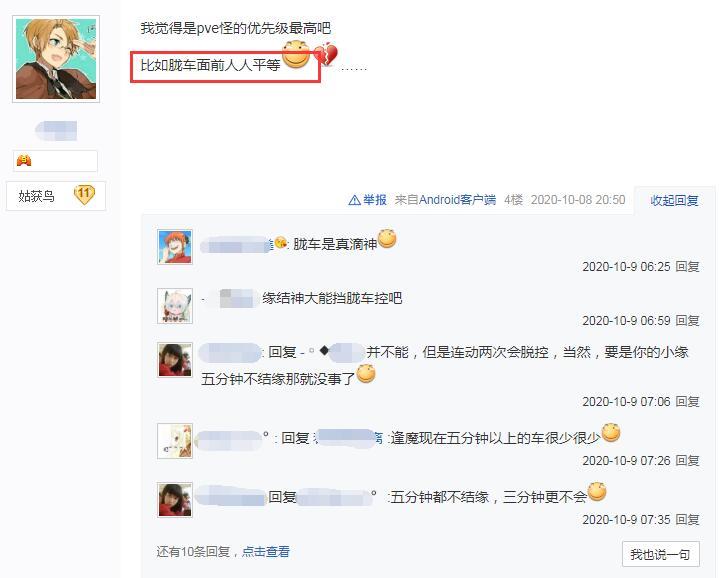722x578 pixels.
Task: Open the main poster's avatar image
Action: pos(56,59)
